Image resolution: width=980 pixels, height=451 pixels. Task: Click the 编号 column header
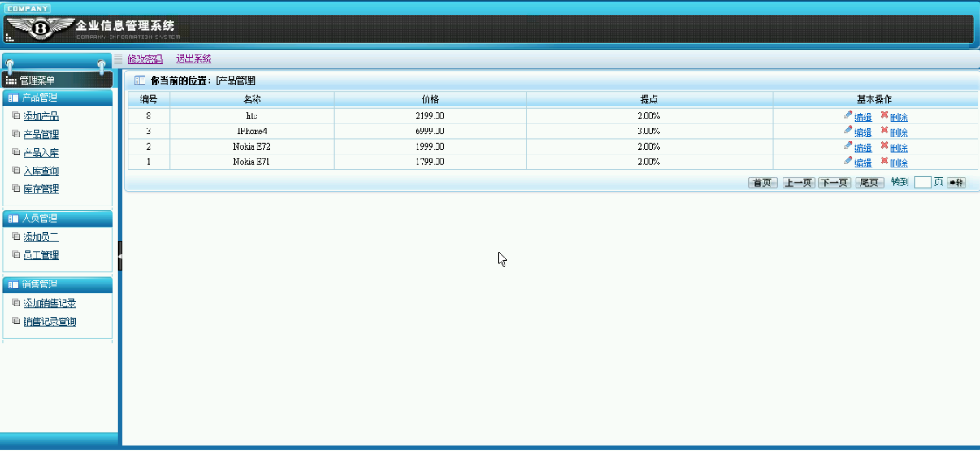[x=149, y=99]
